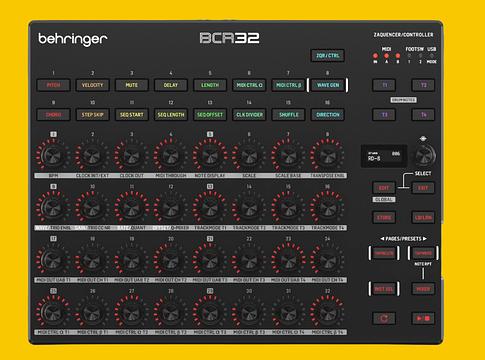The image size is (485, 360).
Task: Tap the display showing RD-8
Action: pos(384,156)
